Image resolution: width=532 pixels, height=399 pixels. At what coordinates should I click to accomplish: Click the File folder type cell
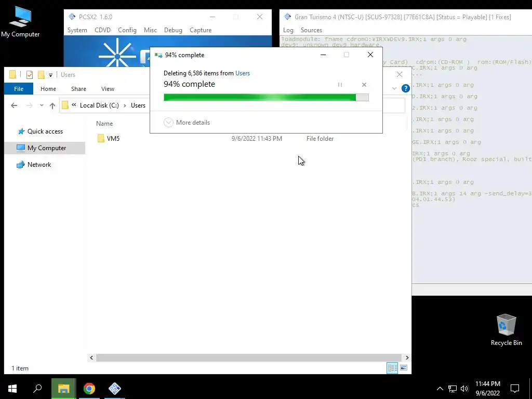[320, 138]
